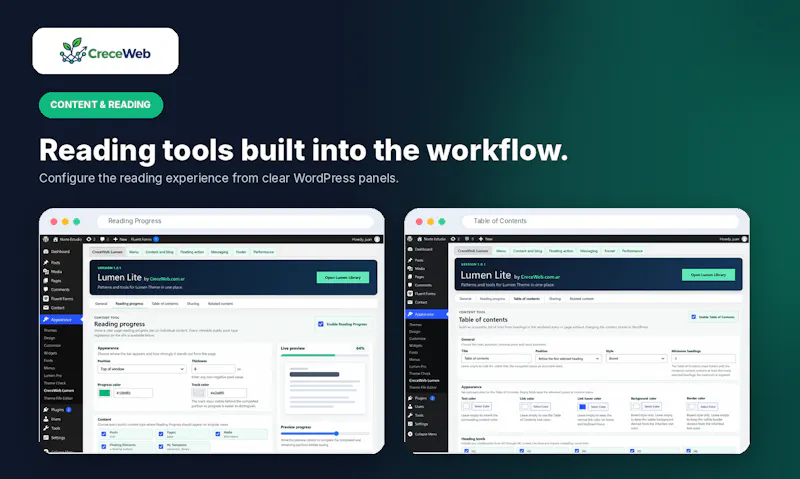Click the Minimum headings input field
The width and height of the screenshot is (800, 479).
704,359
